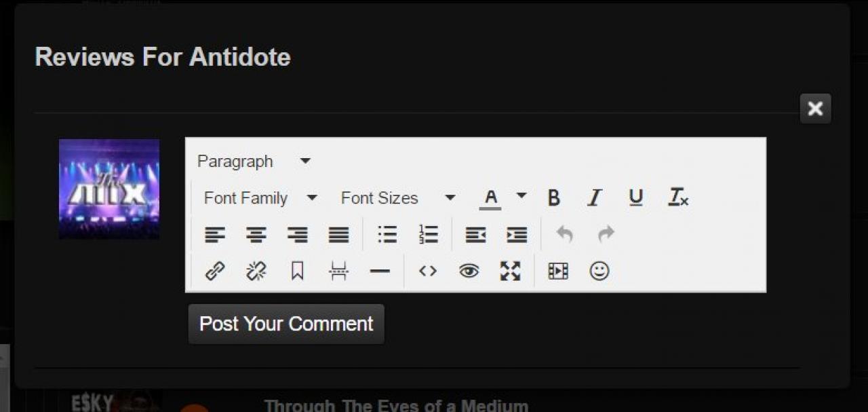
Task: Toggle bold text formatting
Action: point(553,198)
